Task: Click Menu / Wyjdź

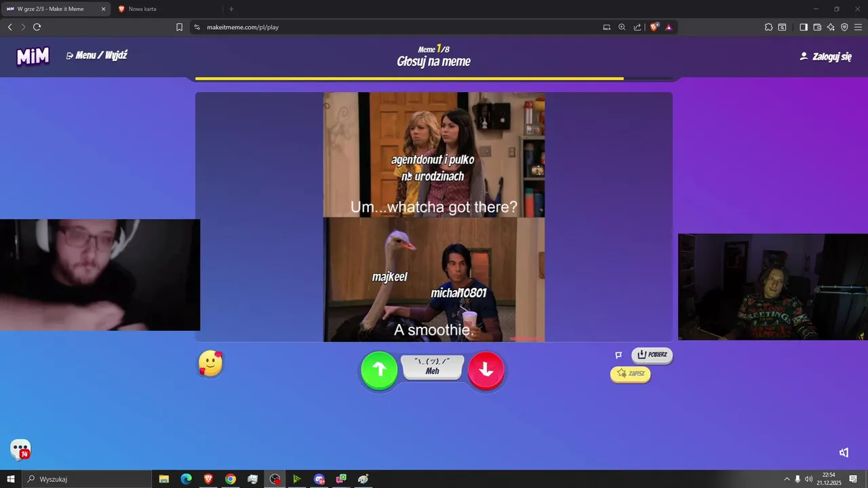Action: click(x=97, y=56)
